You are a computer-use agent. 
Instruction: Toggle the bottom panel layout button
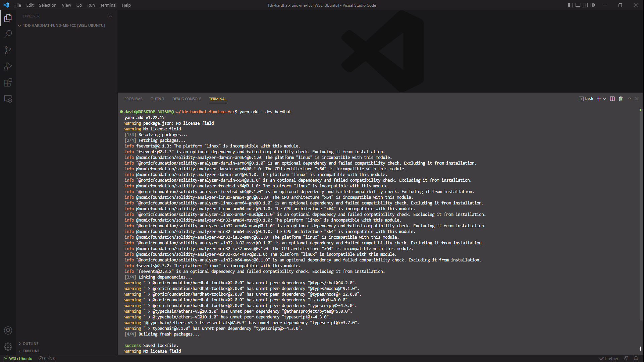[x=578, y=5]
